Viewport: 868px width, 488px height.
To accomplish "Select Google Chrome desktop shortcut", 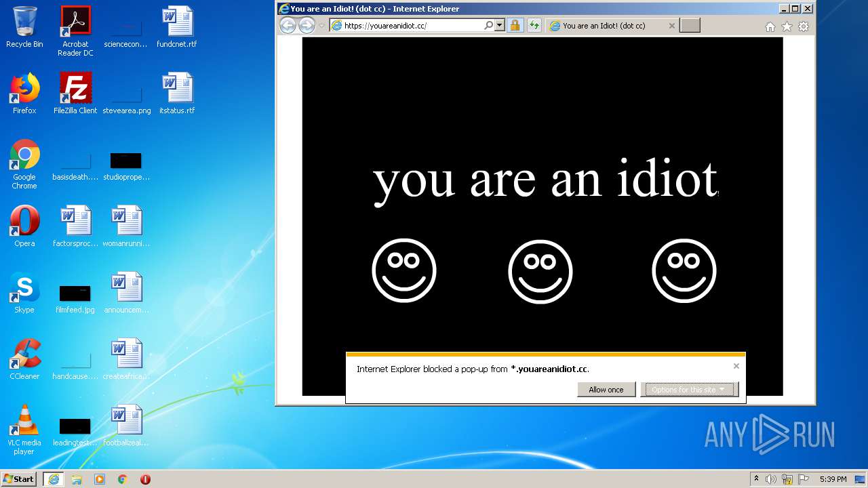I will [x=24, y=165].
